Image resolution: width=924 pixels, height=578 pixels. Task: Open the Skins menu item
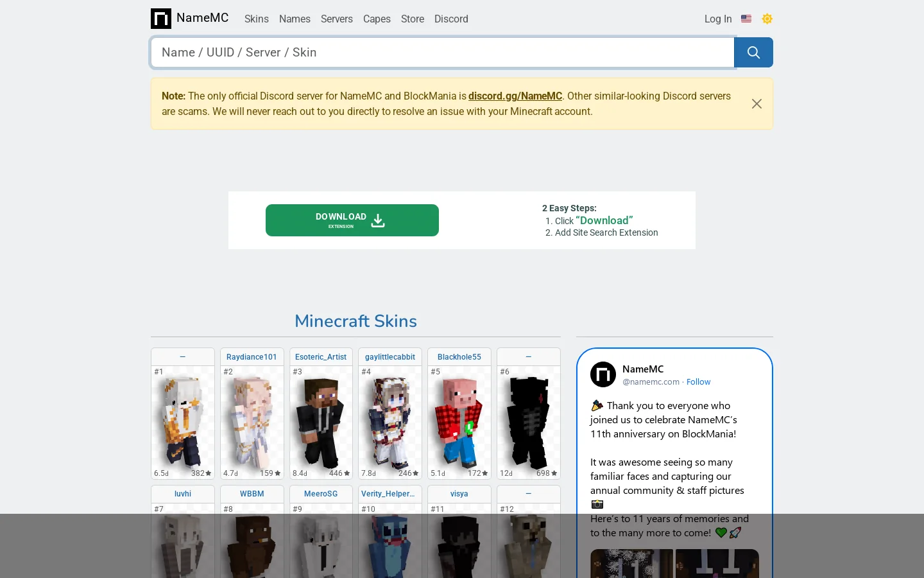257,19
